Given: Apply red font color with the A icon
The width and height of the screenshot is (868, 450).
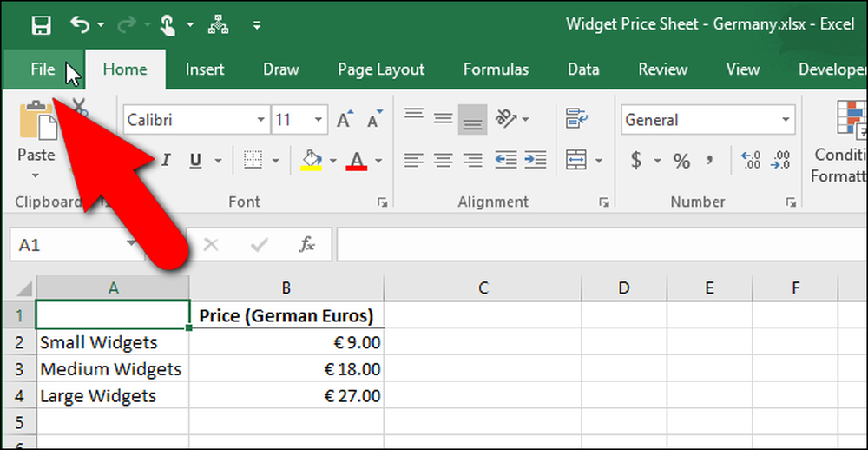Looking at the screenshot, I should tap(357, 160).
